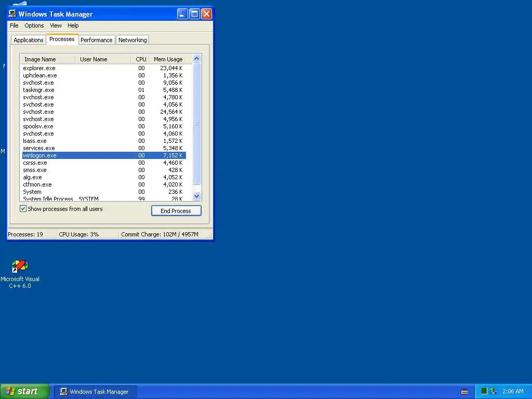Click the Start button

pyautogui.click(x=25, y=392)
